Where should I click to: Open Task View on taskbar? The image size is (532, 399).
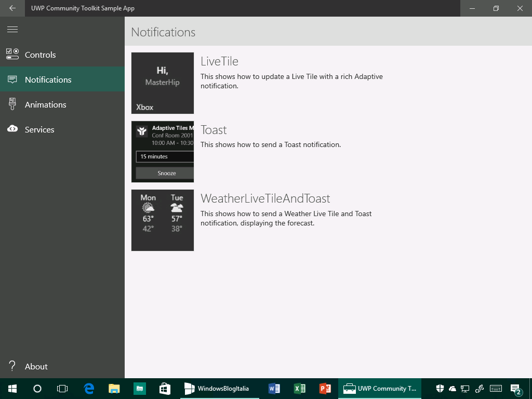(x=62, y=389)
